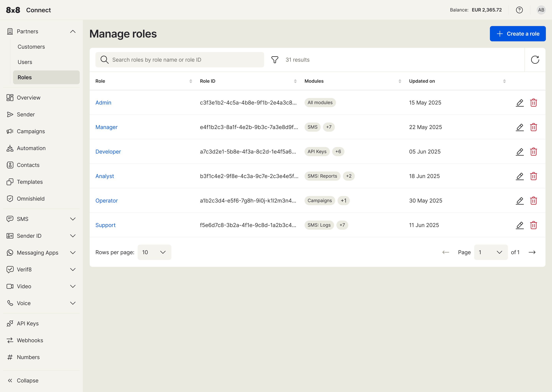Refresh the roles list

(x=535, y=60)
